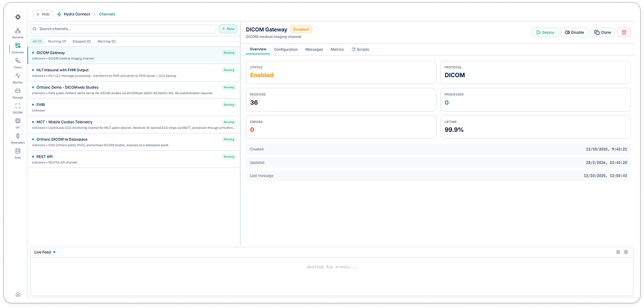
Task: Click the Live Feed header label
Action: [42, 252]
